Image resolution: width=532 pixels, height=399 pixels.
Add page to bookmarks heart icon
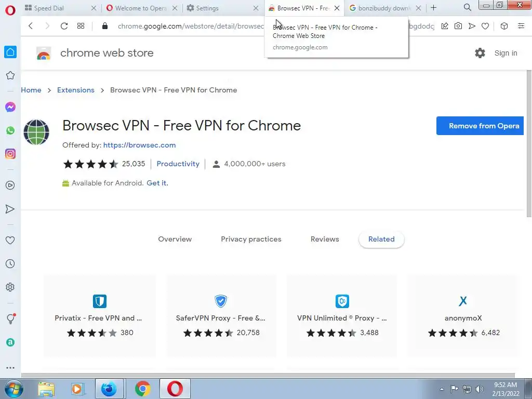tap(485, 26)
